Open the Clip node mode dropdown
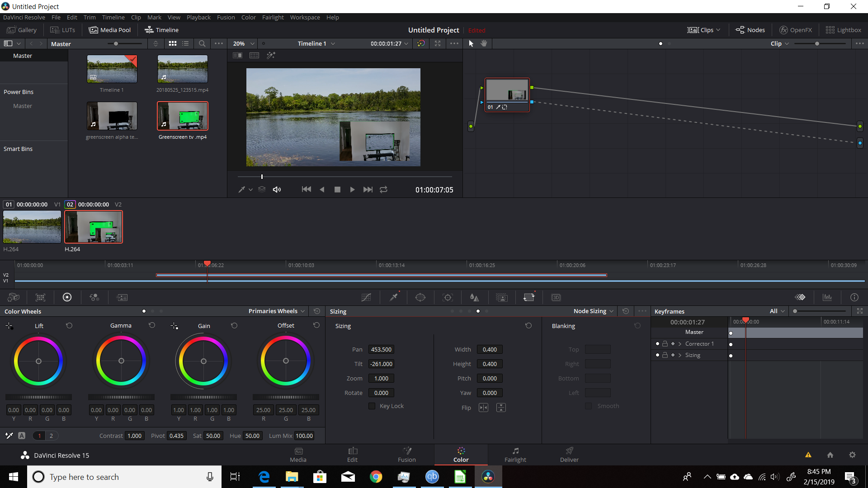Screen dimensions: 868x488 780,43
